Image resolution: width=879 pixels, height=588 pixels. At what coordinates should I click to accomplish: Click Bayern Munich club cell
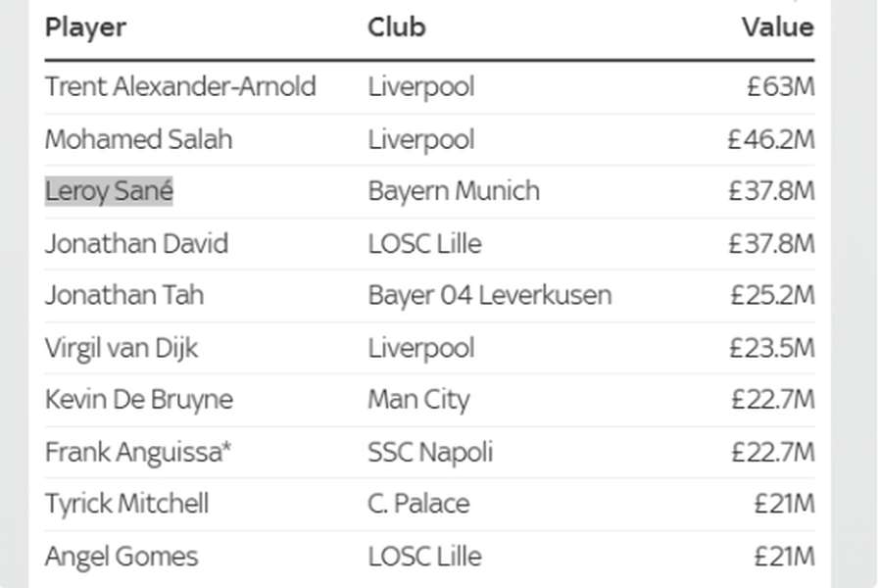tap(454, 191)
